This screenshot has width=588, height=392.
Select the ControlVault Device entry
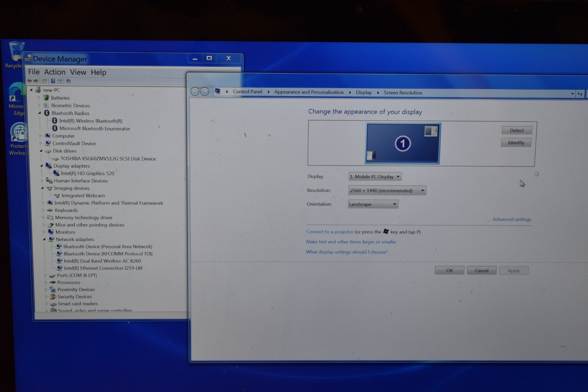tap(74, 143)
